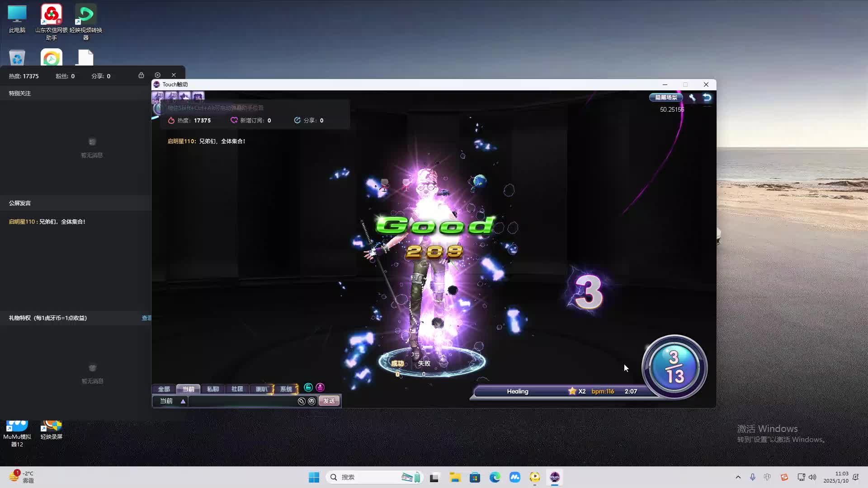
Task: Open the clock and date flyout
Action: click(835, 477)
